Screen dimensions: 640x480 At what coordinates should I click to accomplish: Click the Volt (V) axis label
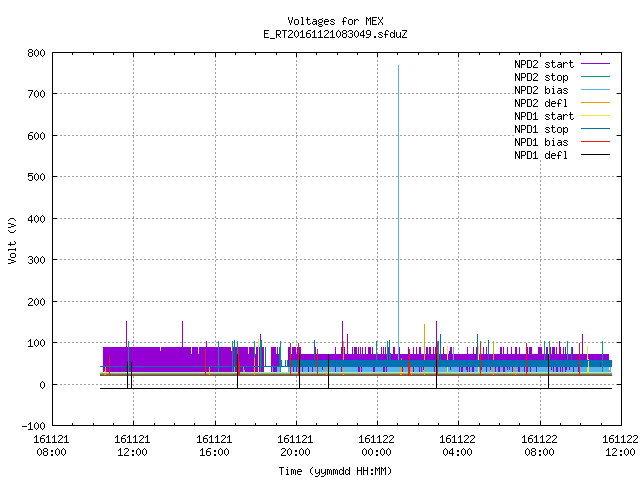[x=12, y=240]
